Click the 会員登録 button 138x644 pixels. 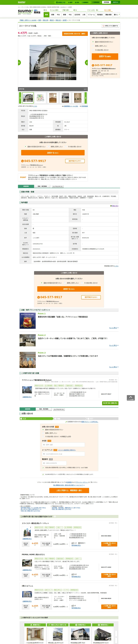(x=106, y=2)
